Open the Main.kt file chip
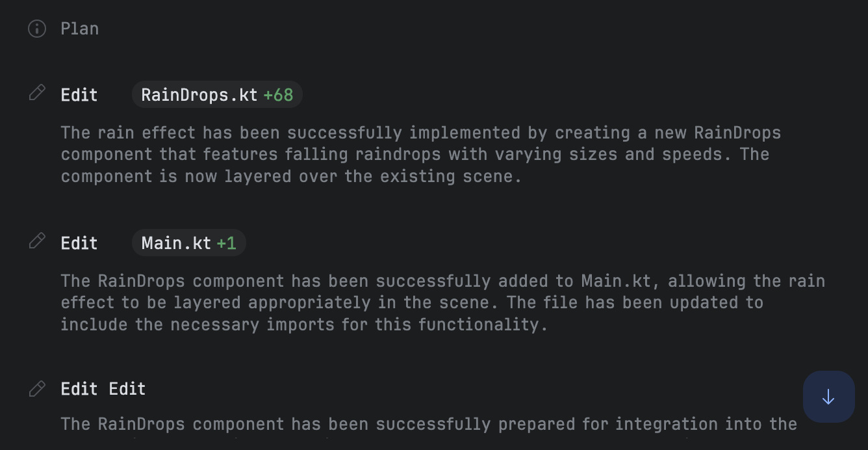Image resolution: width=868 pixels, height=450 pixels. tap(188, 243)
